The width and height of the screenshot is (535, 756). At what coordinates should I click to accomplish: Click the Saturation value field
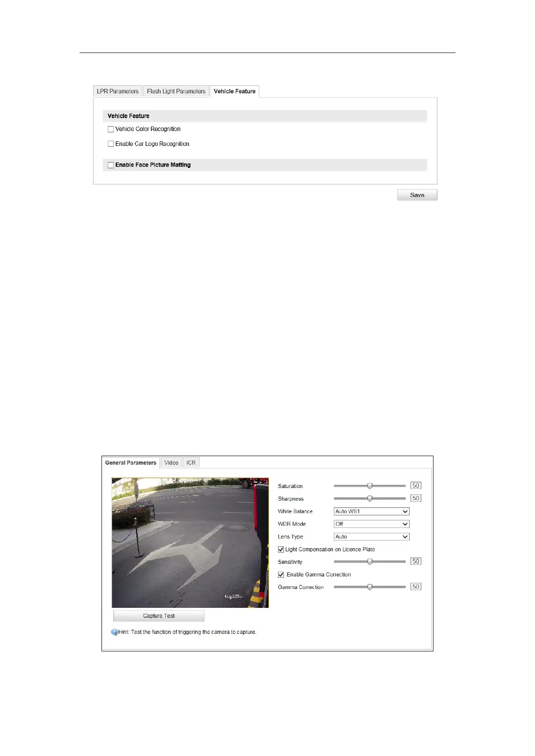(416, 486)
